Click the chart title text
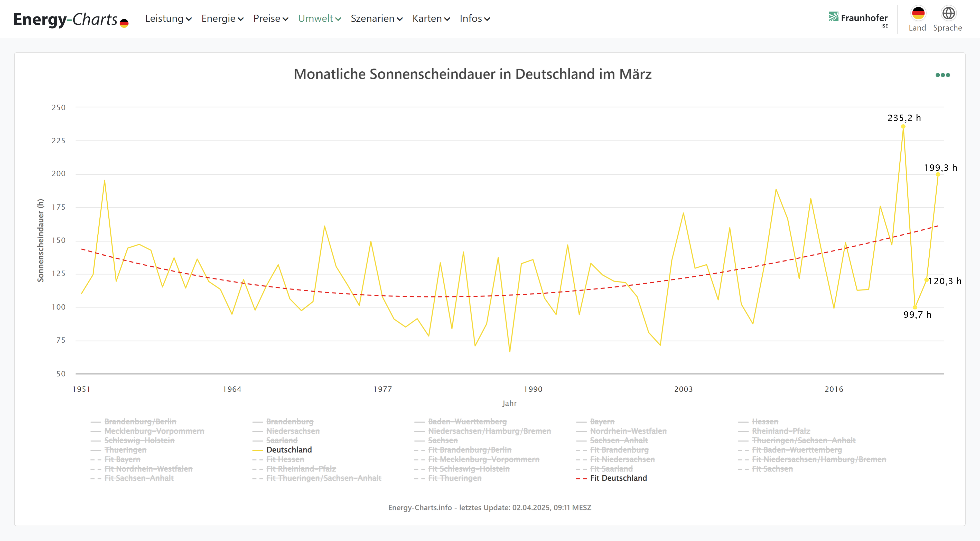Viewport: 980px width, 541px height. click(472, 74)
